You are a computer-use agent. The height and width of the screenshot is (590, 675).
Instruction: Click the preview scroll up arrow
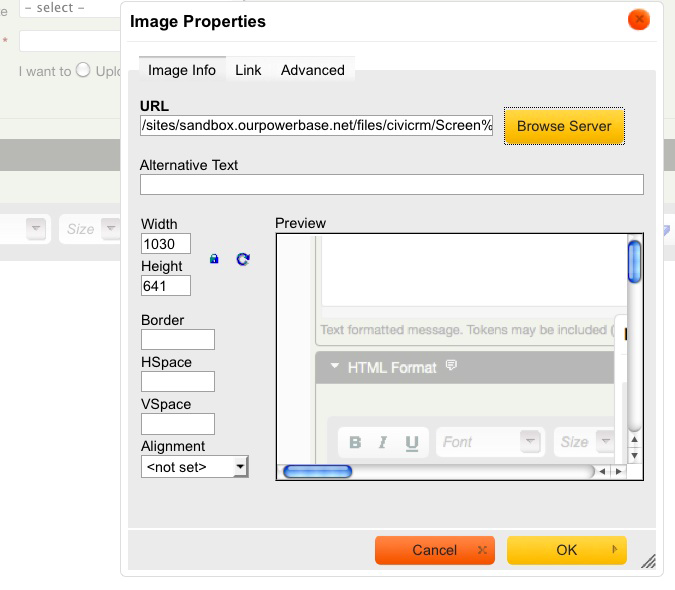point(634,438)
